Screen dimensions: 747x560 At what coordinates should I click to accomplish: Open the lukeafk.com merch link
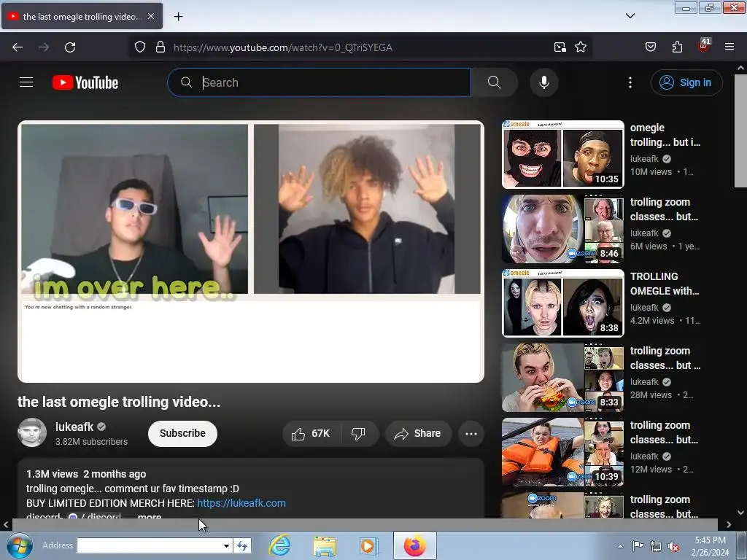click(241, 503)
